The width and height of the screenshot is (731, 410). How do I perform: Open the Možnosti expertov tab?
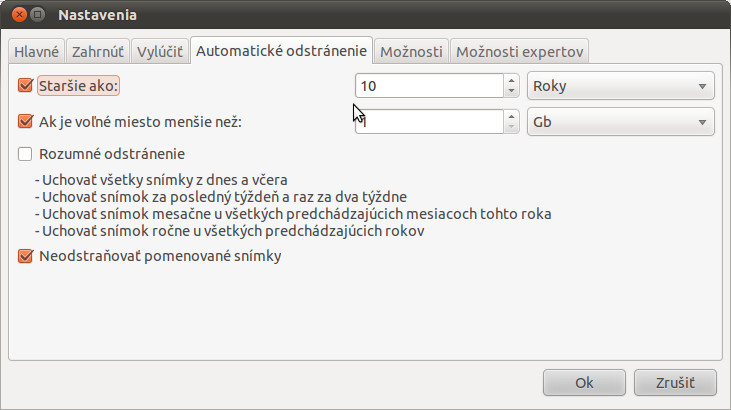pos(519,51)
